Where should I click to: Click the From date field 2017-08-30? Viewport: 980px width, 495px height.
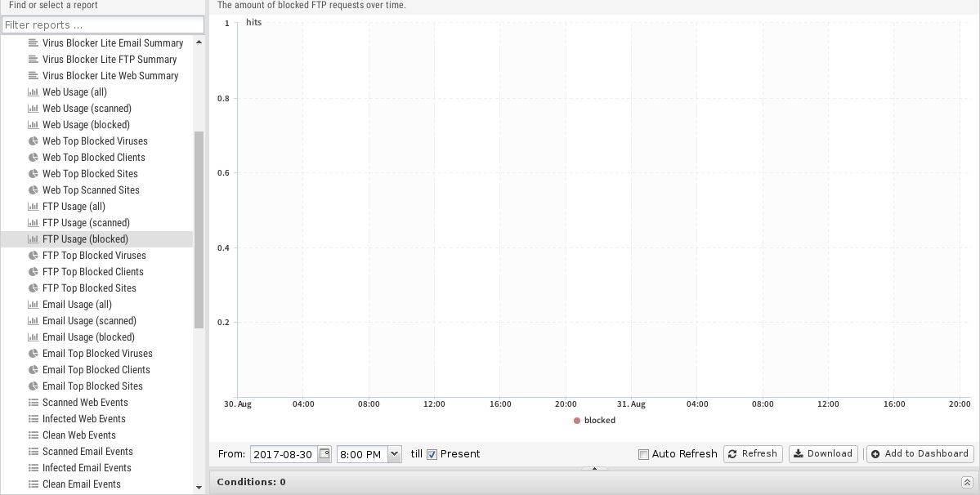click(284, 454)
